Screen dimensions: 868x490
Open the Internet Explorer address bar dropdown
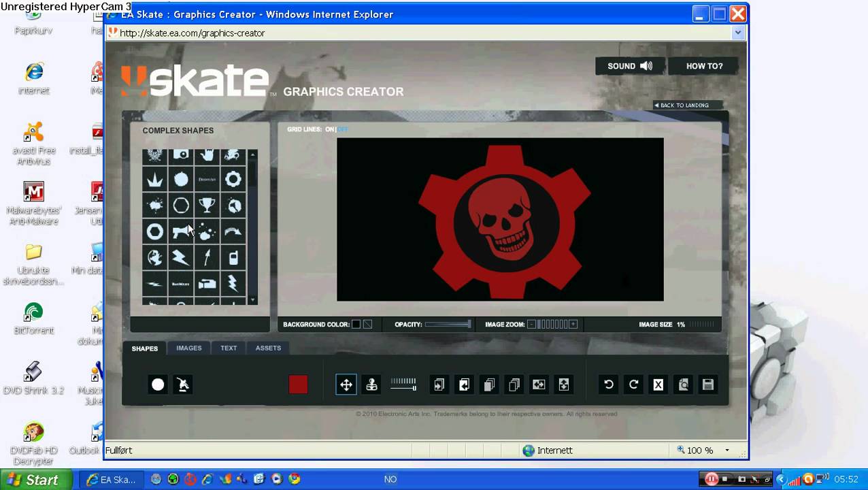point(738,33)
